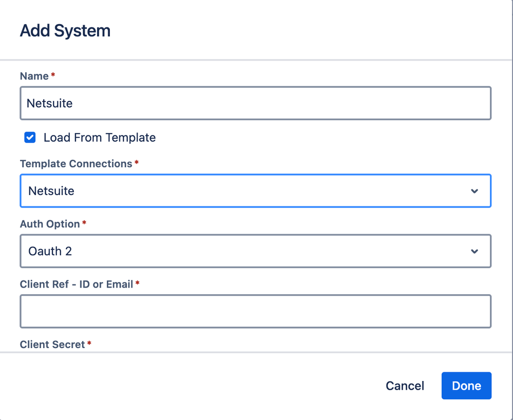Click the "Name" field label
This screenshot has width=513, height=420.
pos(34,76)
